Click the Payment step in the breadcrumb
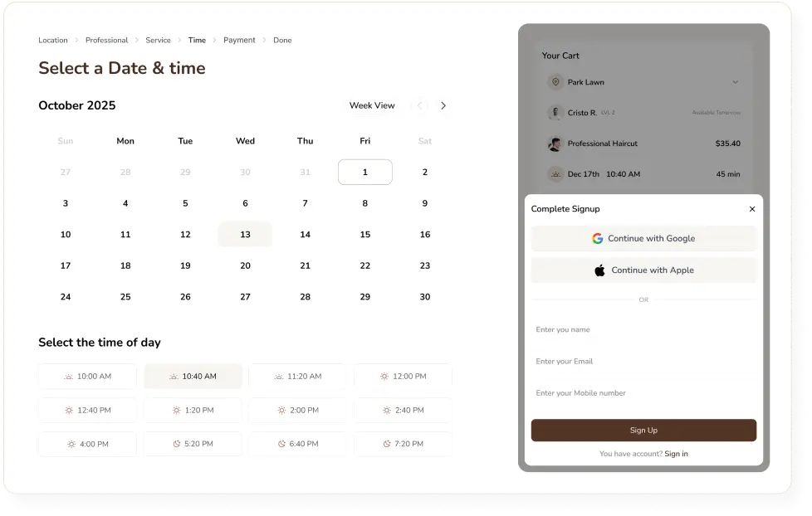 [239, 40]
